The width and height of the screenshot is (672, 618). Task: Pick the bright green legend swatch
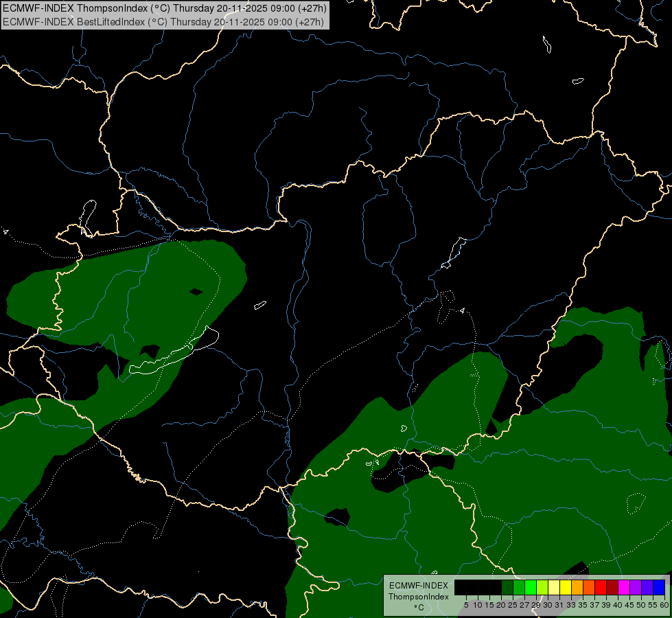[531, 587]
